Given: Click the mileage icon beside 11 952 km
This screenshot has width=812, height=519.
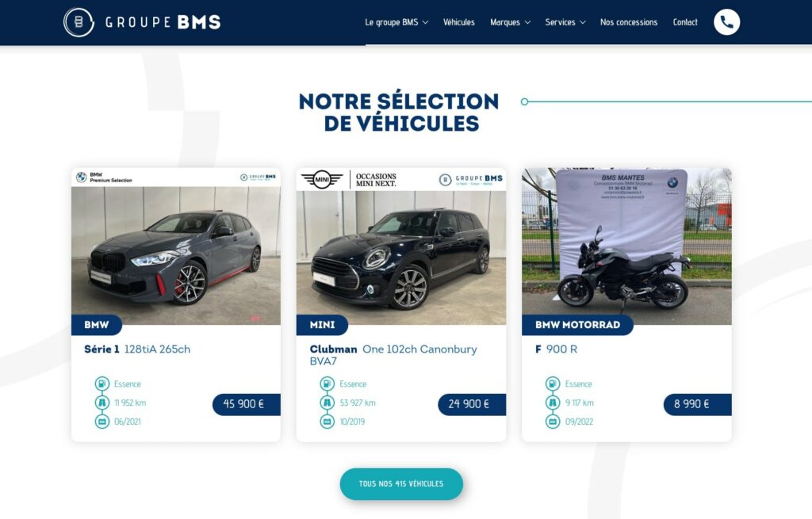Looking at the screenshot, I should tap(102, 403).
